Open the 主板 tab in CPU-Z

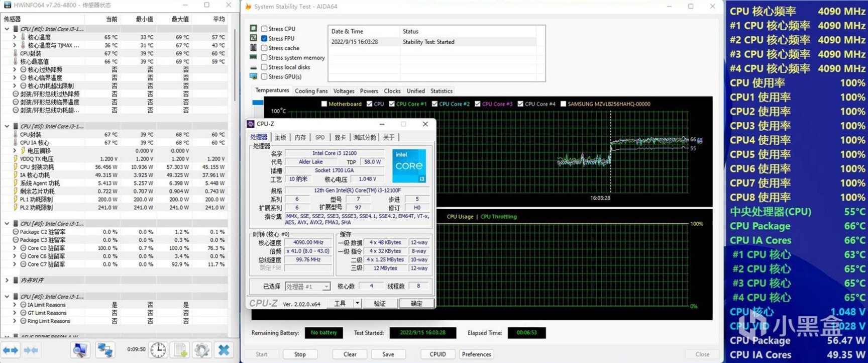coord(280,137)
